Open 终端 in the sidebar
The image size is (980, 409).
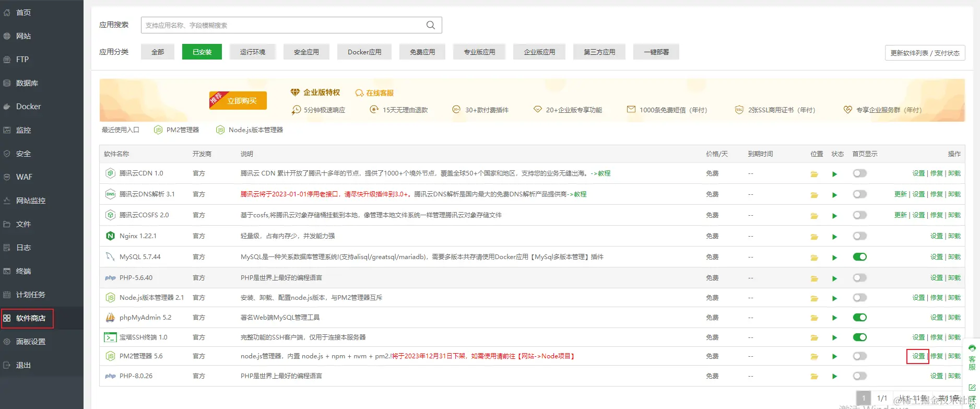23,271
